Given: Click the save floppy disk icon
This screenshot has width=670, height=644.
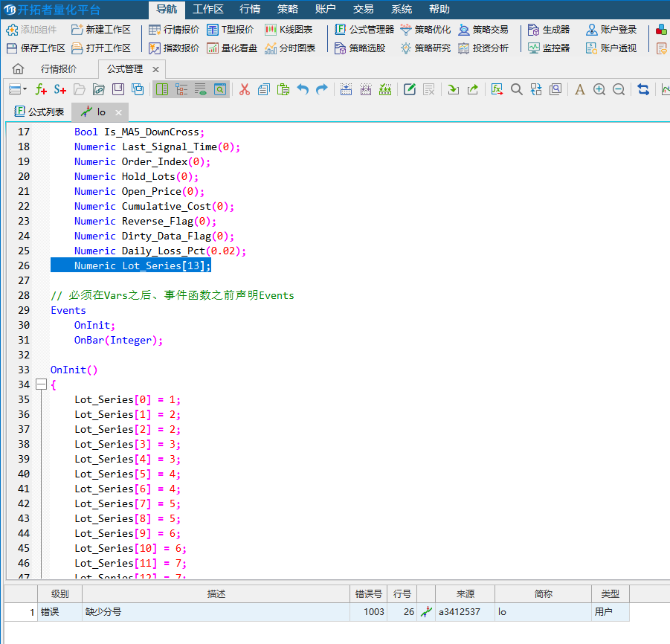Looking at the screenshot, I should [x=118, y=89].
